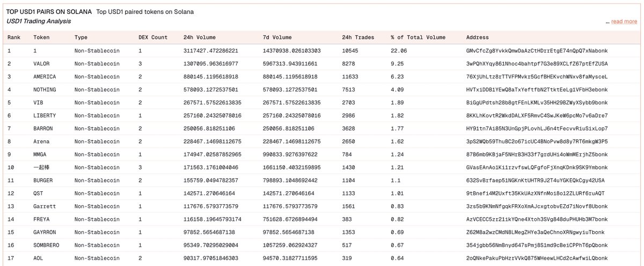Select the MMGA token cell
This screenshot has width=644, height=266.
(40, 154)
